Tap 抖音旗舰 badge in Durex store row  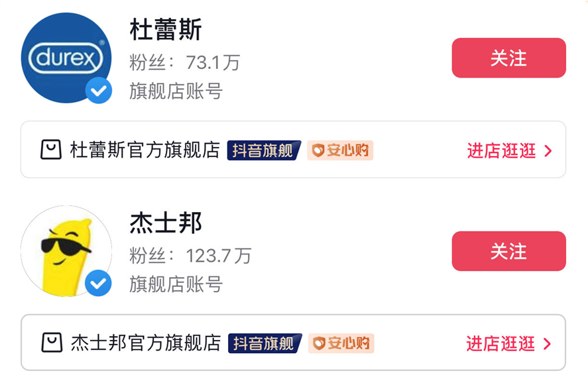(263, 150)
